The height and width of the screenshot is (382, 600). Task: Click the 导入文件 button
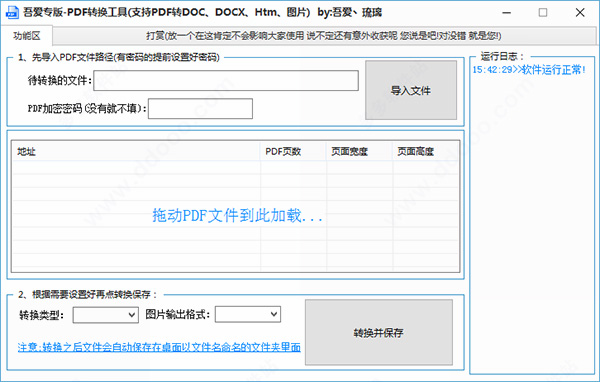(411, 90)
